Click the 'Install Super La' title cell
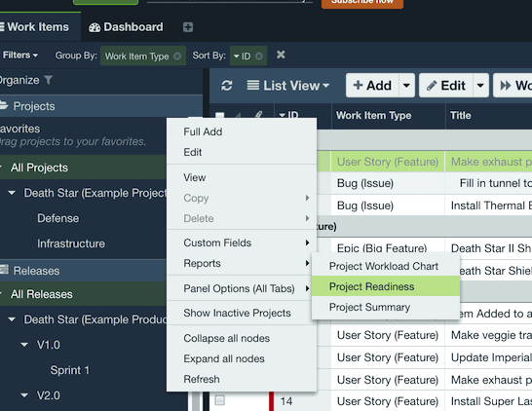The height and width of the screenshot is (411, 532). pyautogui.click(x=488, y=401)
